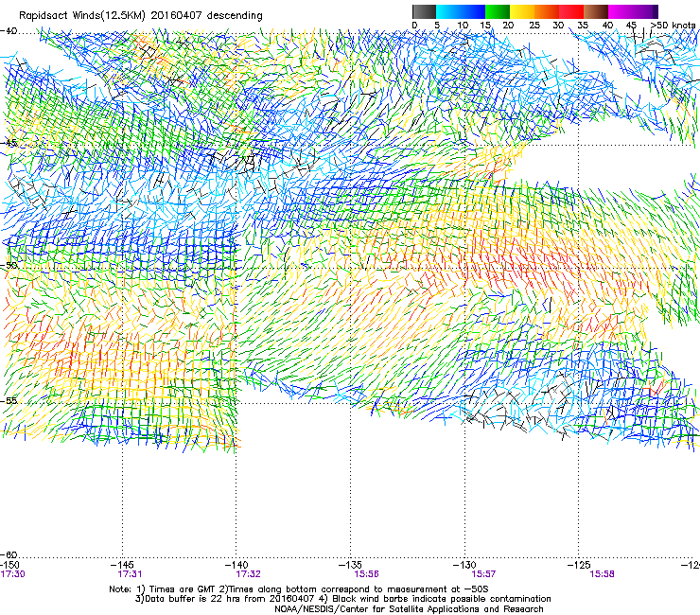Click the red 30-35 knots legend swatch
This screenshot has width=700, height=615.
point(571,11)
